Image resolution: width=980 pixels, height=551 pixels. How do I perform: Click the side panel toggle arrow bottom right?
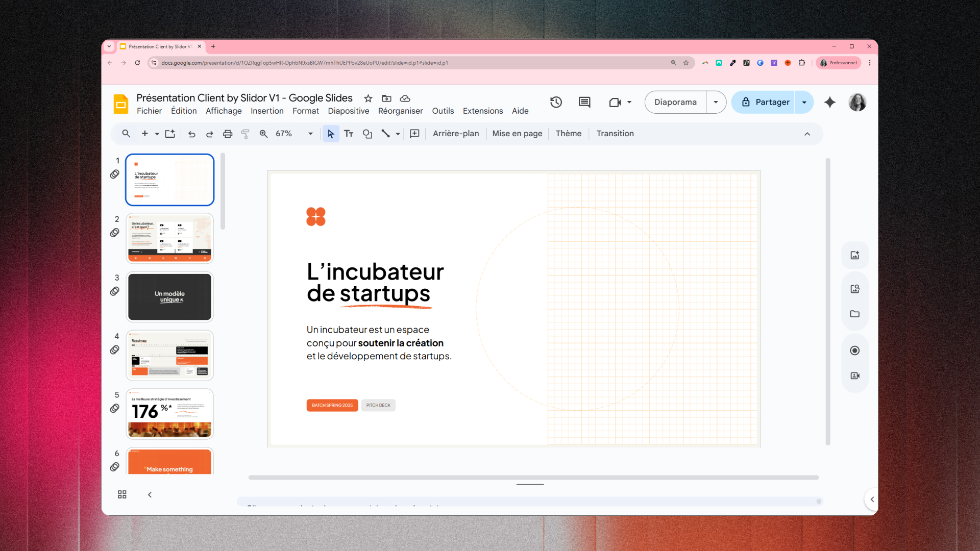pos(872,499)
